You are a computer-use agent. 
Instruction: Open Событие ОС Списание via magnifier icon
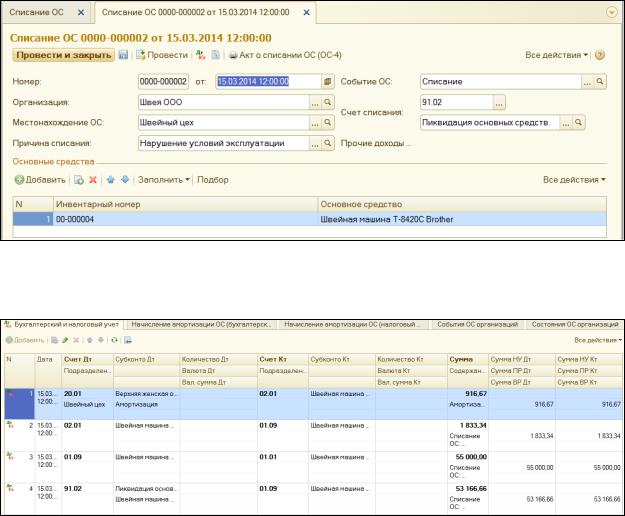[x=599, y=82]
